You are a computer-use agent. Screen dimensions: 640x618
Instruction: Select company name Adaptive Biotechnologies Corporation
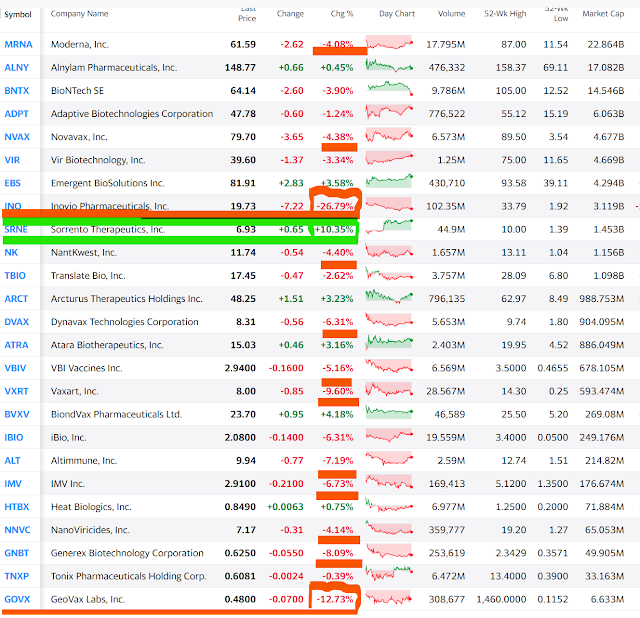point(132,113)
